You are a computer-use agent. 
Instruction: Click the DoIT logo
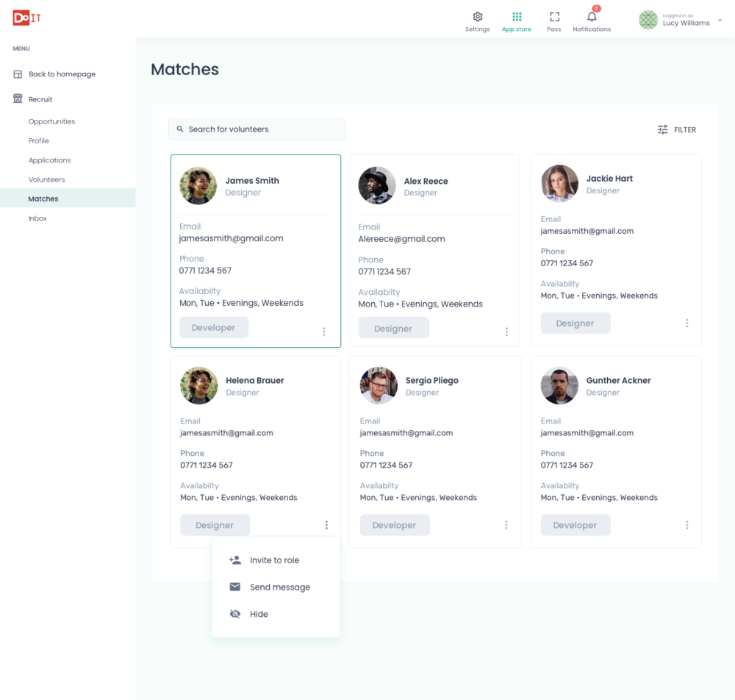(x=26, y=18)
